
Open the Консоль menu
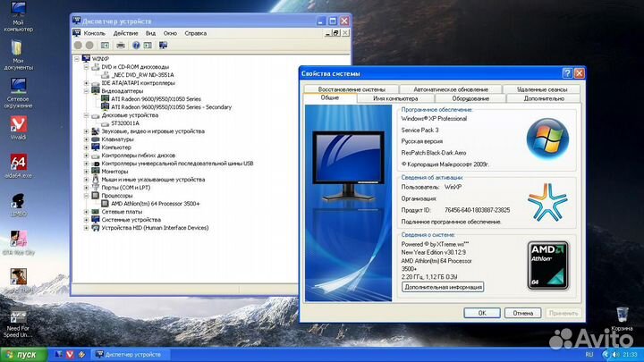click(95, 33)
